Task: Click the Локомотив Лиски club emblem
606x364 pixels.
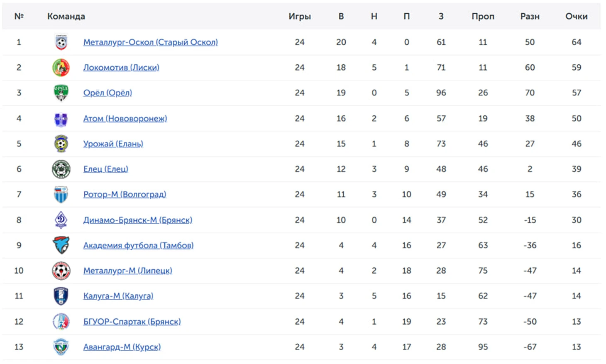Action: pos(61,68)
